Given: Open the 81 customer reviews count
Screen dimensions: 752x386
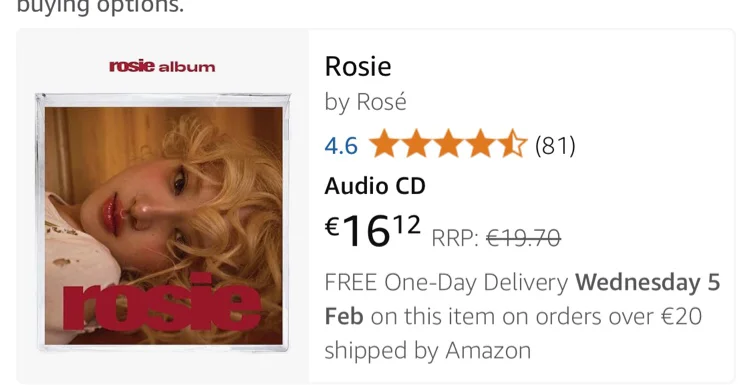Looking at the screenshot, I should coord(555,145).
